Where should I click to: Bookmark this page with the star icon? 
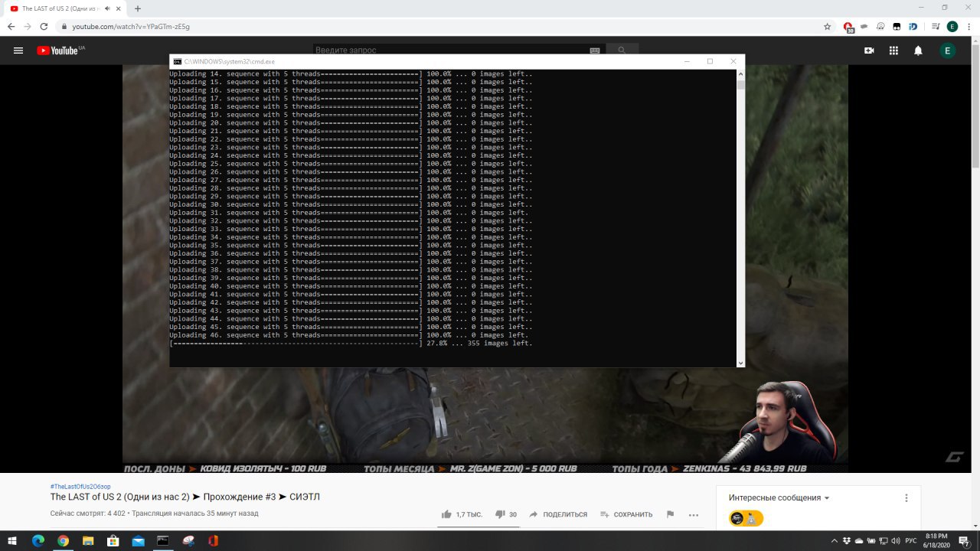[827, 26]
